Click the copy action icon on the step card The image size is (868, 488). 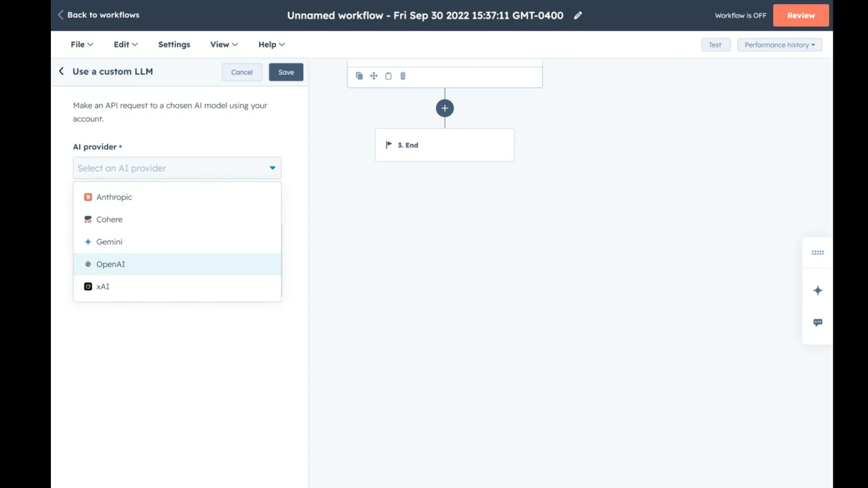(x=359, y=76)
